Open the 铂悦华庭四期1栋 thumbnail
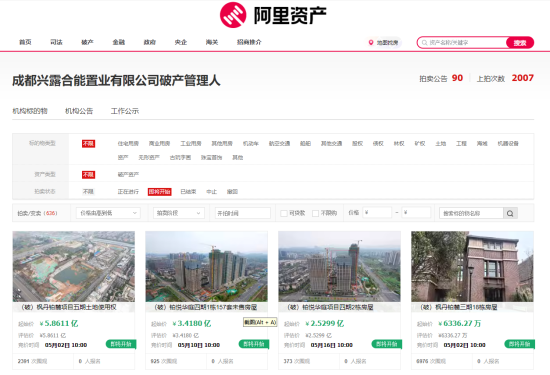The width and height of the screenshot is (550, 375). pyautogui.click(x=207, y=267)
